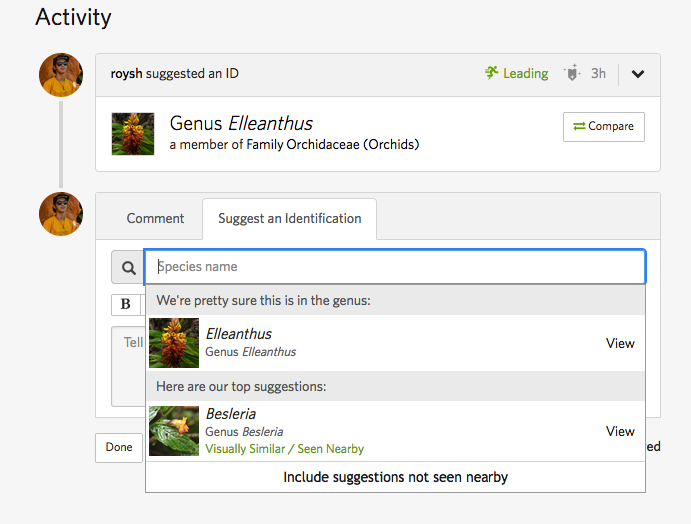Click the green Leading runner icon
This screenshot has width=691, height=524.
(x=491, y=73)
